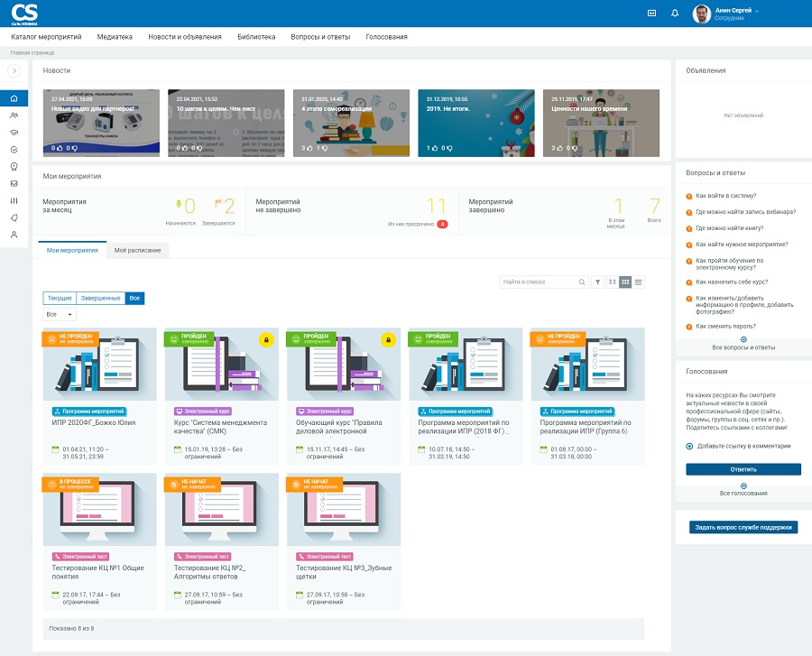Viewport: 812px width, 656px height.
Task: Select the 'Завершенные' filter toggle
Action: [x=100, y=298]
